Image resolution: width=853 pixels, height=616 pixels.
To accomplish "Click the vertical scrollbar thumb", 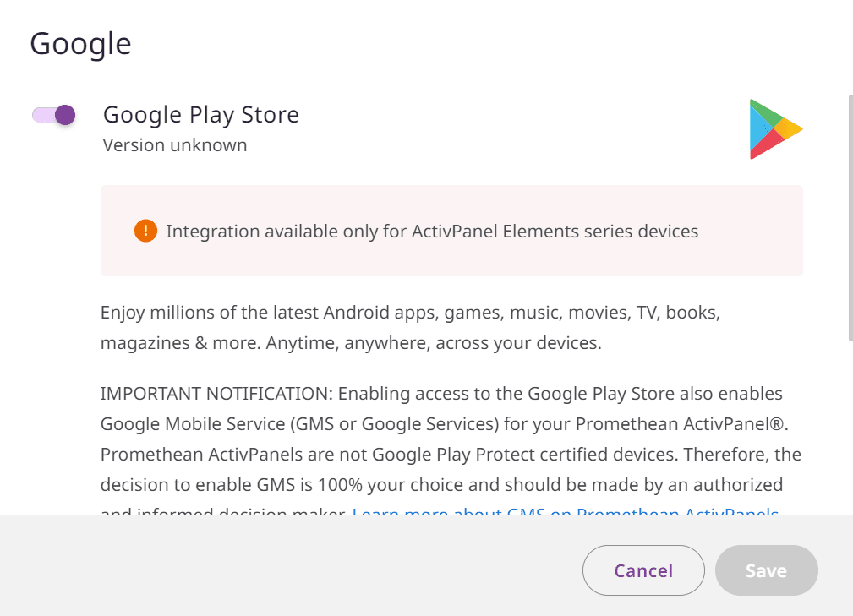I will point(850,217).
